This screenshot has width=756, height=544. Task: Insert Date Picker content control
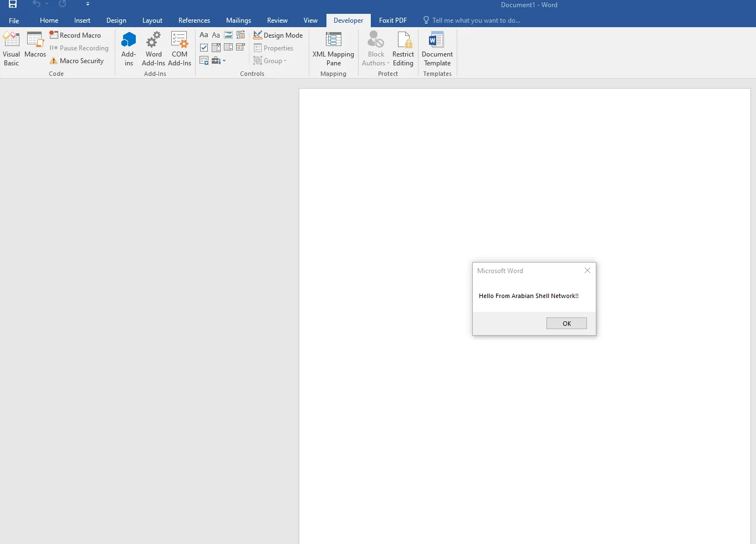(241, 48)
